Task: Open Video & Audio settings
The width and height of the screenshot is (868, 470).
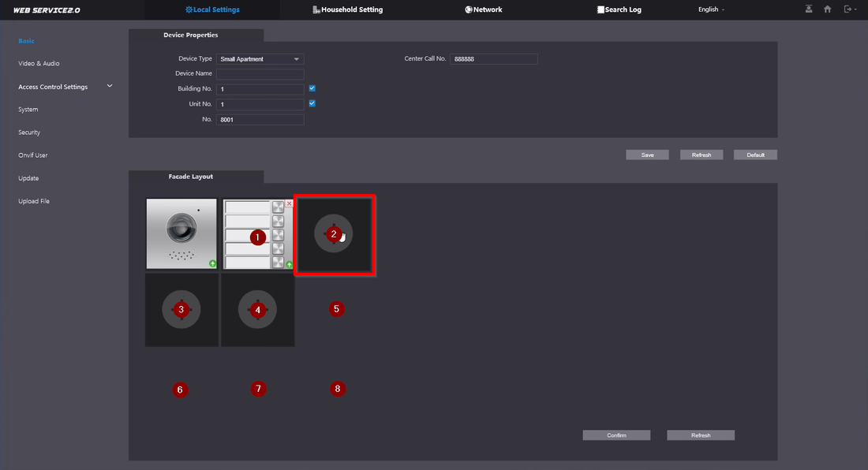Action: pos(39,64)
